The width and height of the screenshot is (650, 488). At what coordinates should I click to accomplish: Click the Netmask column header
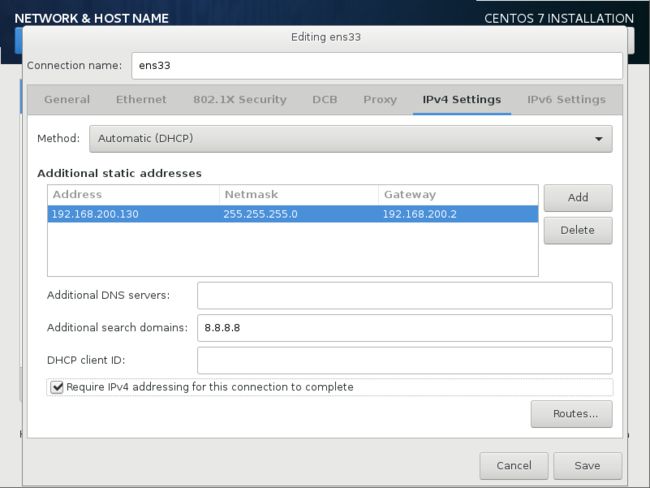(298, 195)
